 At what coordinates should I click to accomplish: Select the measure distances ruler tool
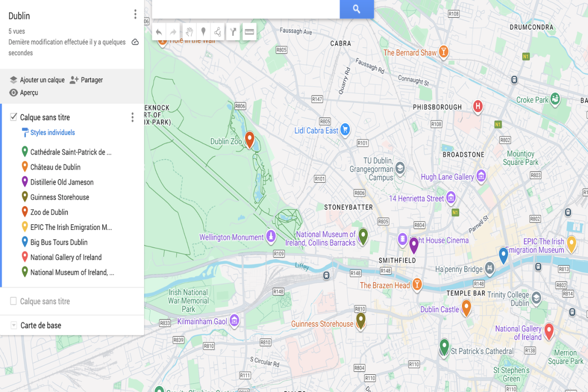coord(249,32)
